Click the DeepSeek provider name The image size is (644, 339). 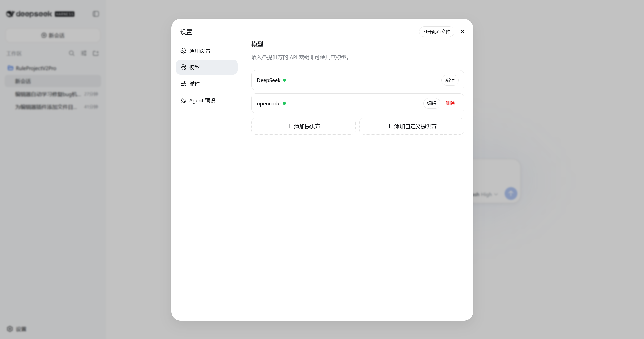tap(268, 80)
